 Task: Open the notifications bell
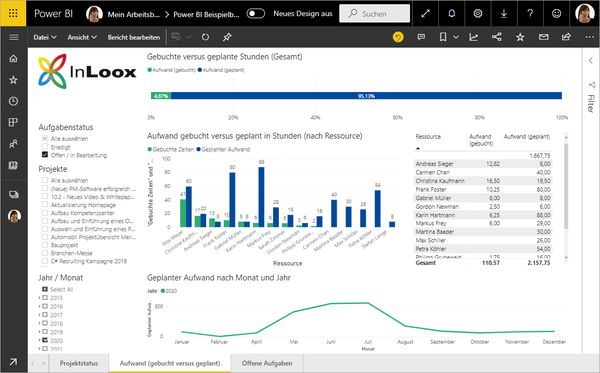452,13
